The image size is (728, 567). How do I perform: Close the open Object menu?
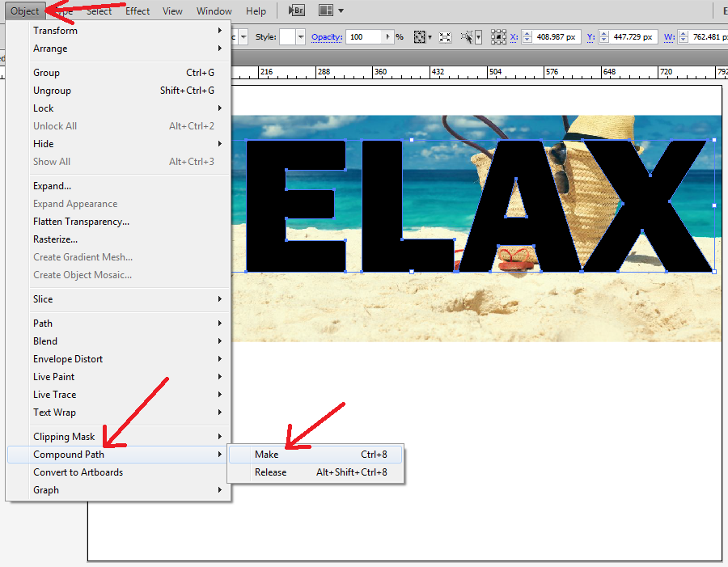pos(25,11)
